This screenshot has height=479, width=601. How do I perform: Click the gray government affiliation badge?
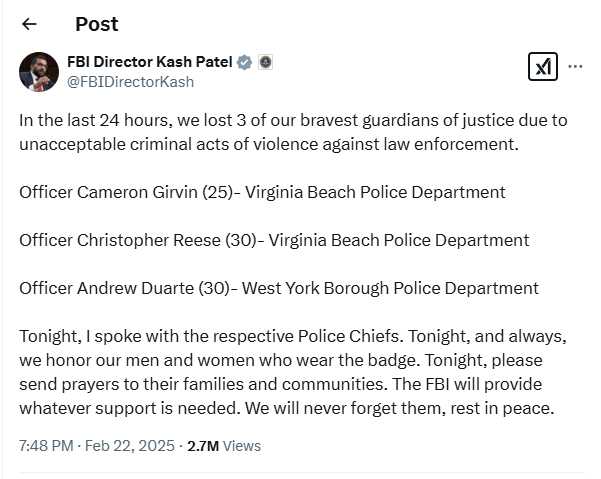(x=265, y=62)
